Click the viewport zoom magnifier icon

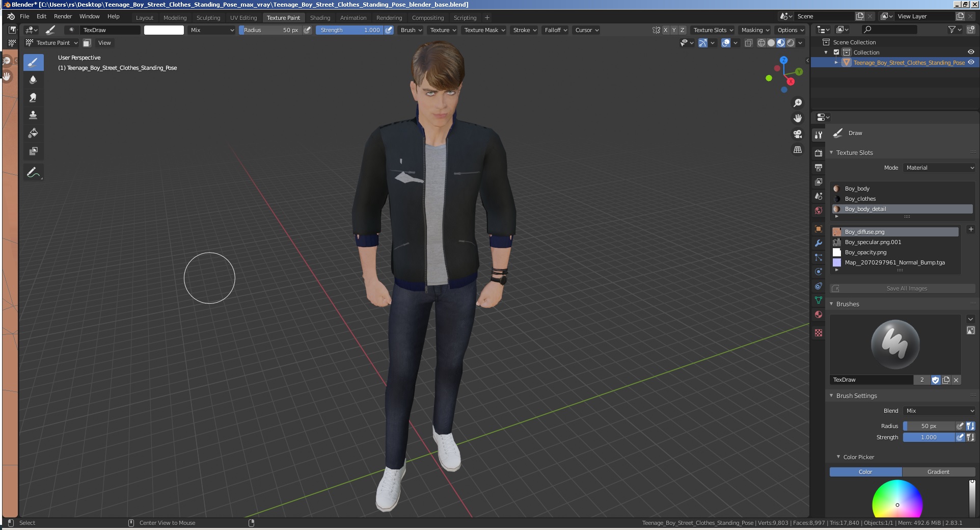(x=798, y=103)
